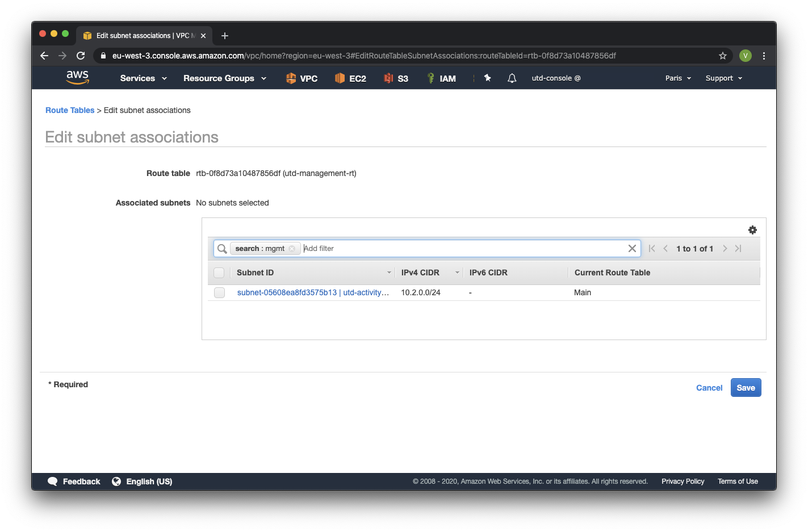
Task: Bookmark this page with star icon
Action: (723, 56)
